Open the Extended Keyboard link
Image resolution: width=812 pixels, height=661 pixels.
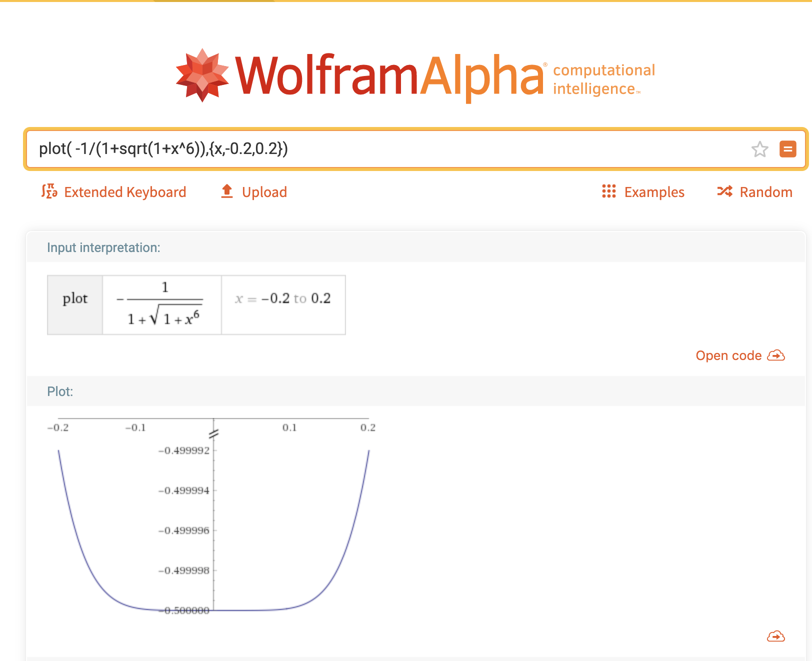(125, 192)
